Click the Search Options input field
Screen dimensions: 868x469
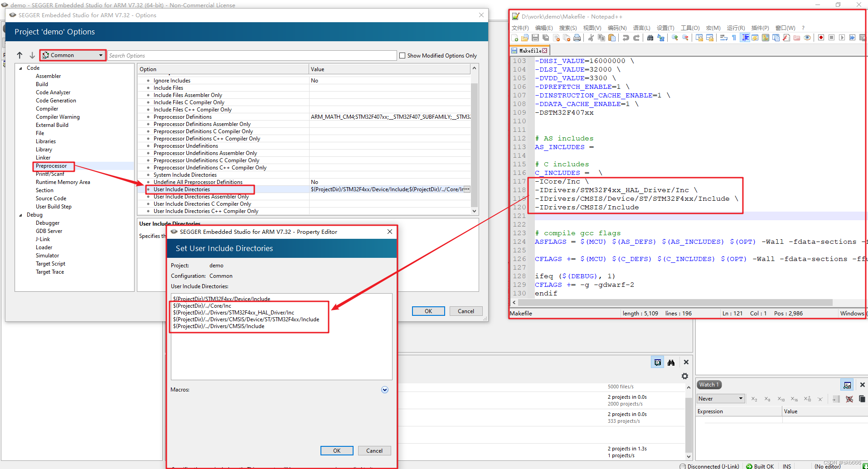tap(252, 55)
